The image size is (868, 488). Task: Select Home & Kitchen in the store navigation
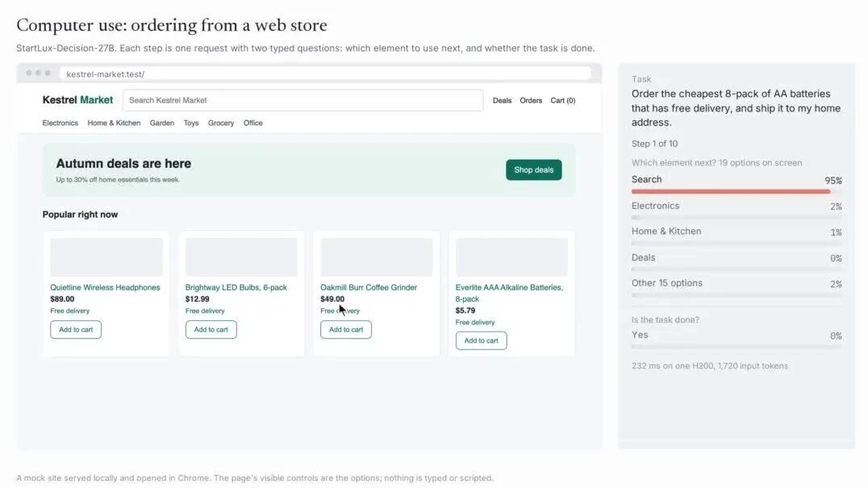tap(114, 123)
